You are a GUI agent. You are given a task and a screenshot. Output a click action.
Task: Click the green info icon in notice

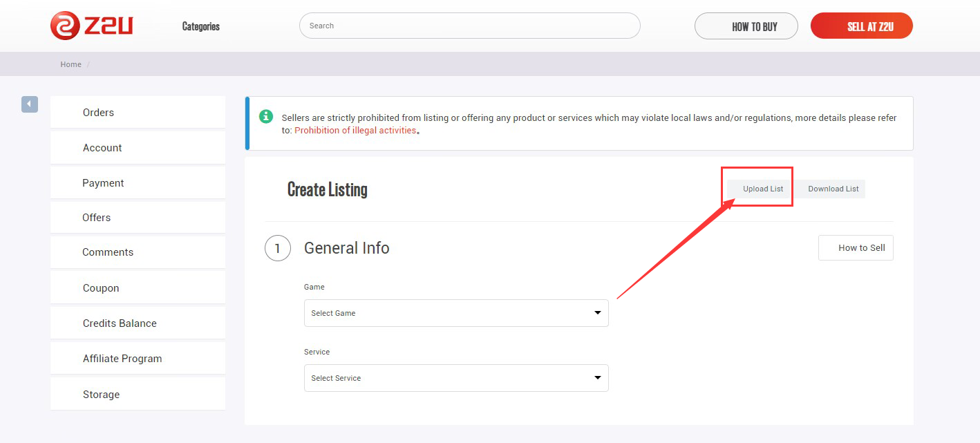pos(266,116)
